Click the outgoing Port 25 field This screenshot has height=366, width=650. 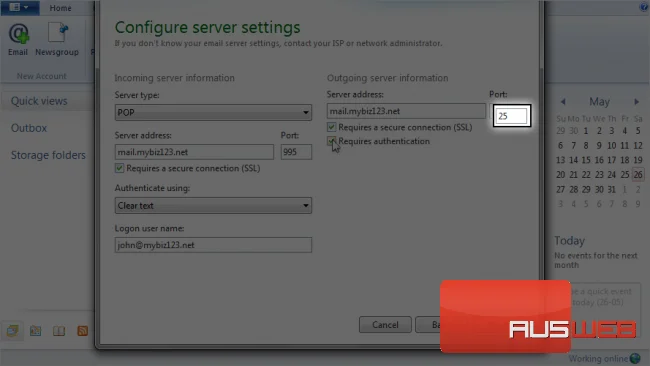point(512,116)
